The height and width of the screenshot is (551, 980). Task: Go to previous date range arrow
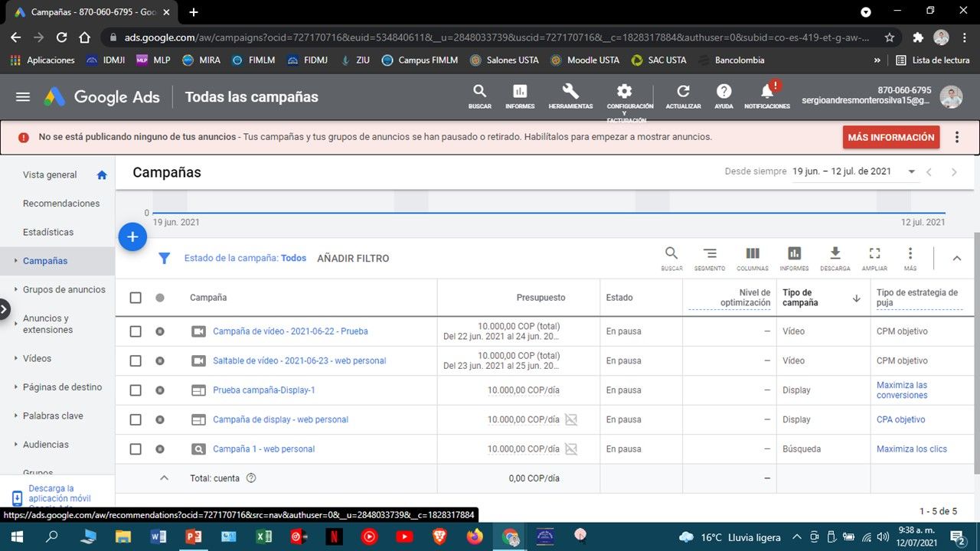(929, 172)
